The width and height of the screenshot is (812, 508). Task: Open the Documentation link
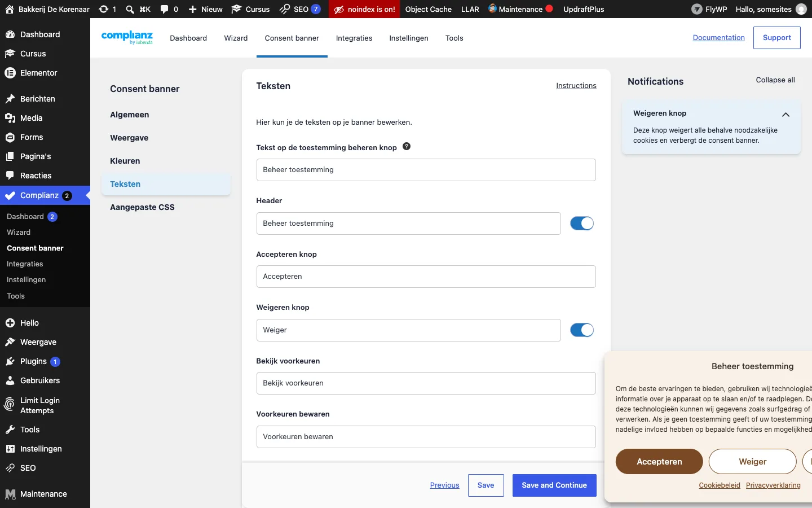718,38
